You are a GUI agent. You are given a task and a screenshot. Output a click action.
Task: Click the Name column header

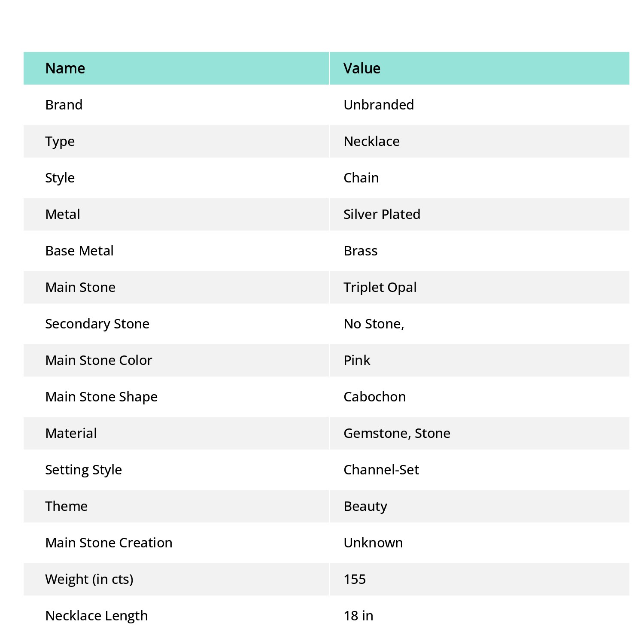click(x=176, y=68)
